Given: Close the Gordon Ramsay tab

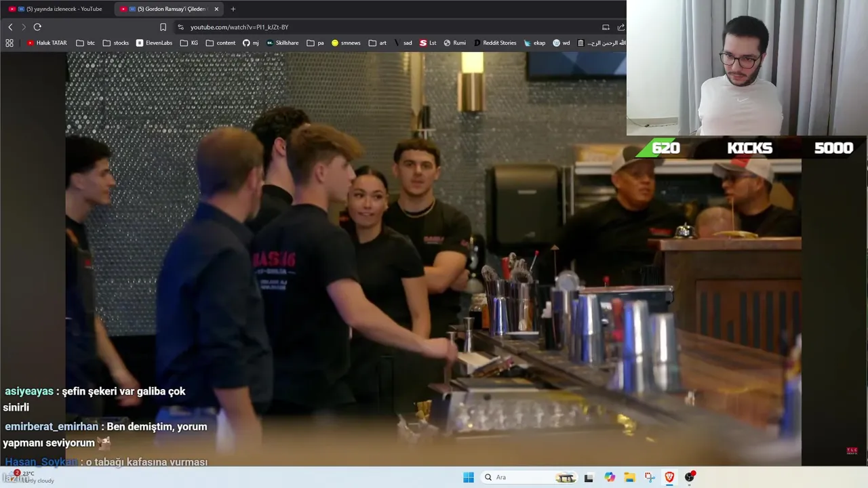Looking at the screenshot, I should tap(216, 9).
